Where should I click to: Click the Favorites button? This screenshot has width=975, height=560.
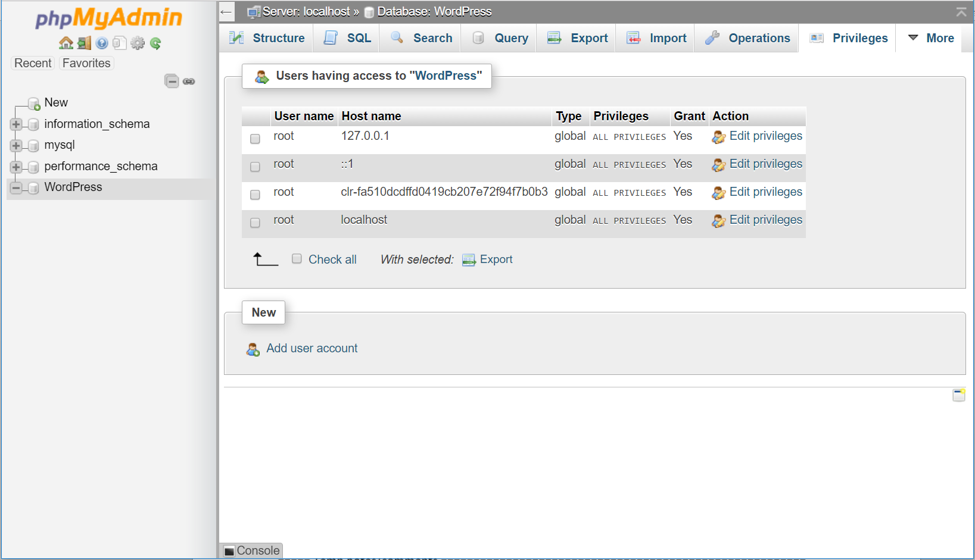coord(86,63)
